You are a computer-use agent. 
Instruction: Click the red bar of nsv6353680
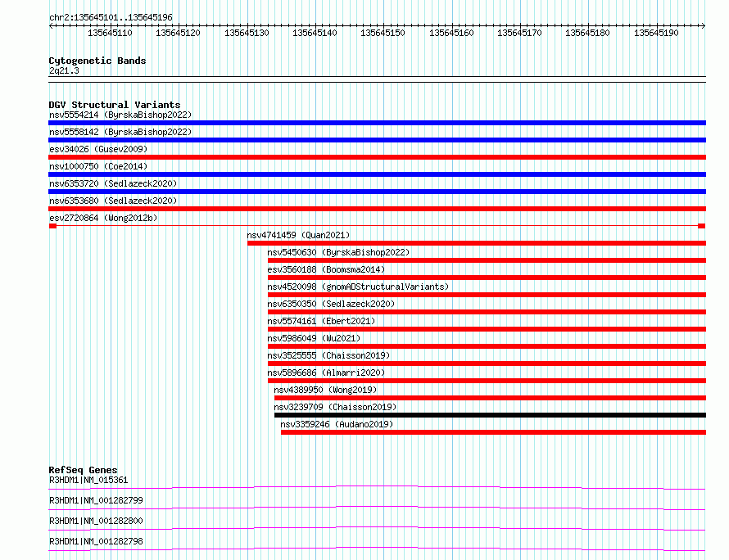pos(377,209)
